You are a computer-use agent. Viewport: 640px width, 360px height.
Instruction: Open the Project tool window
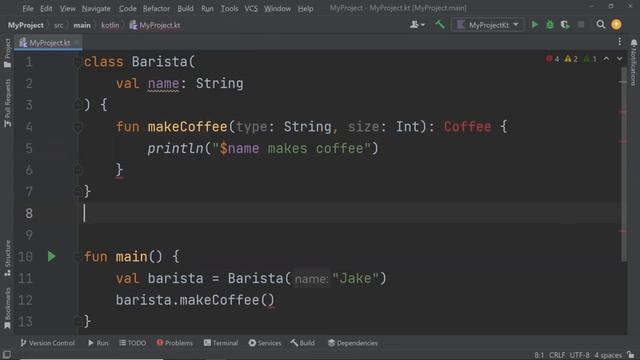[7, 53]
